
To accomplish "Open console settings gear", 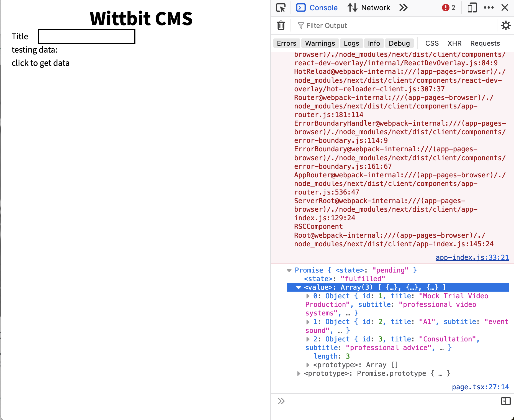I will (506, 25).
